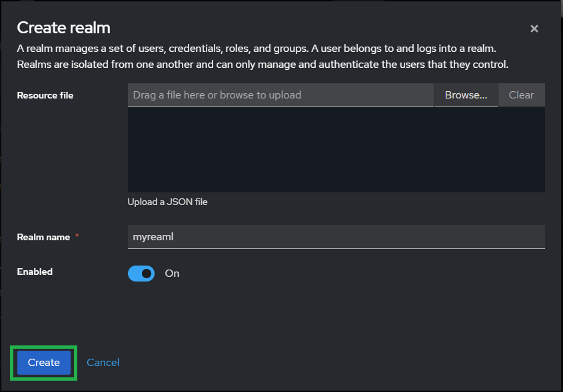Click the realm description paragraph text
The image size is (563, 392).
(x=263, y=57)
